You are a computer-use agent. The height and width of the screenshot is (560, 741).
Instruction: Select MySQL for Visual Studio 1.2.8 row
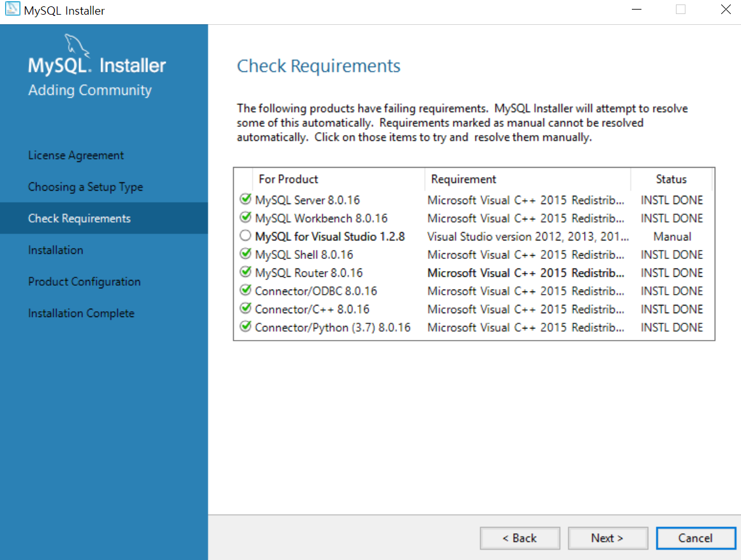pos(474,237)
